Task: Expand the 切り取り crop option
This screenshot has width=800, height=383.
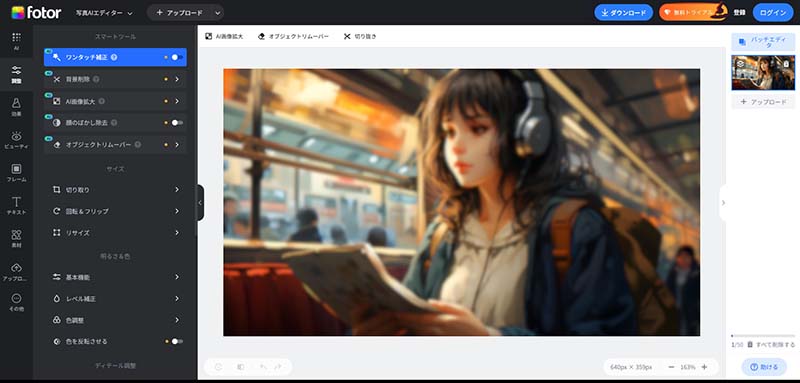Action: click(x=115, y=190)
